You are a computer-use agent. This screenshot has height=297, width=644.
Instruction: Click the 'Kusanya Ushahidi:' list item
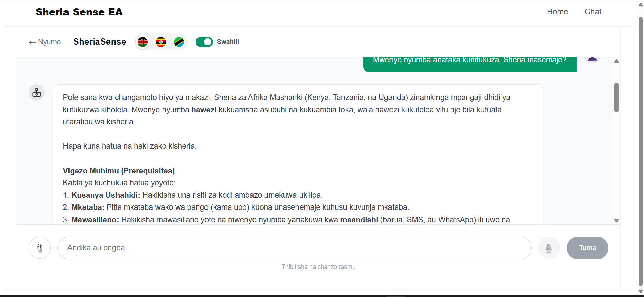(x=193, y=195)
